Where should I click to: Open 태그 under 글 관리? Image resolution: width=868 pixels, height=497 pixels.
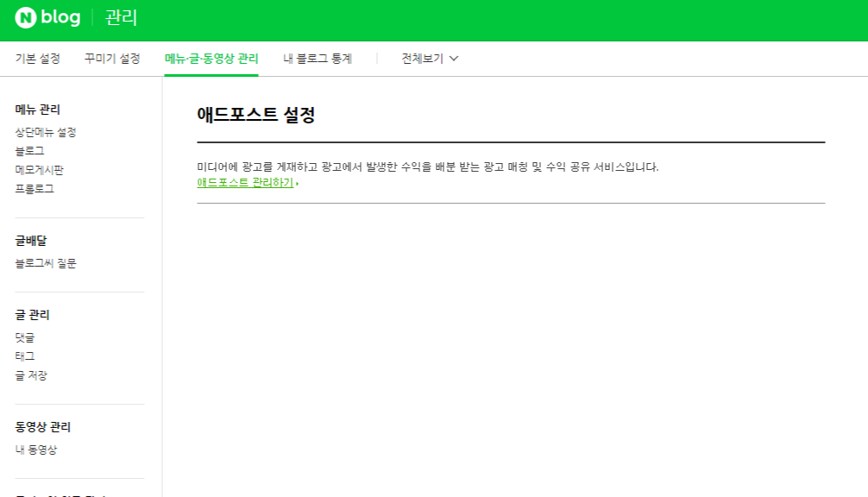point(25,356)
